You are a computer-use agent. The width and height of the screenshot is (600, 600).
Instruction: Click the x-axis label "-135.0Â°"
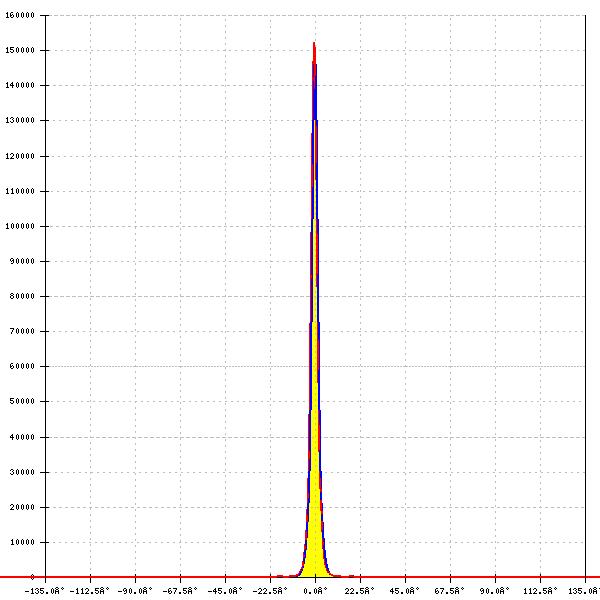click(x=45, y=591)
